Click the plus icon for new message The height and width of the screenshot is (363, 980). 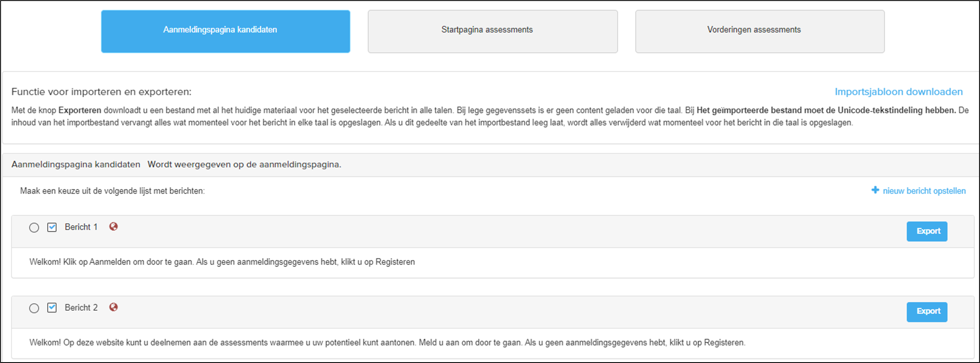pyautogui.click(x=875, y=190)
